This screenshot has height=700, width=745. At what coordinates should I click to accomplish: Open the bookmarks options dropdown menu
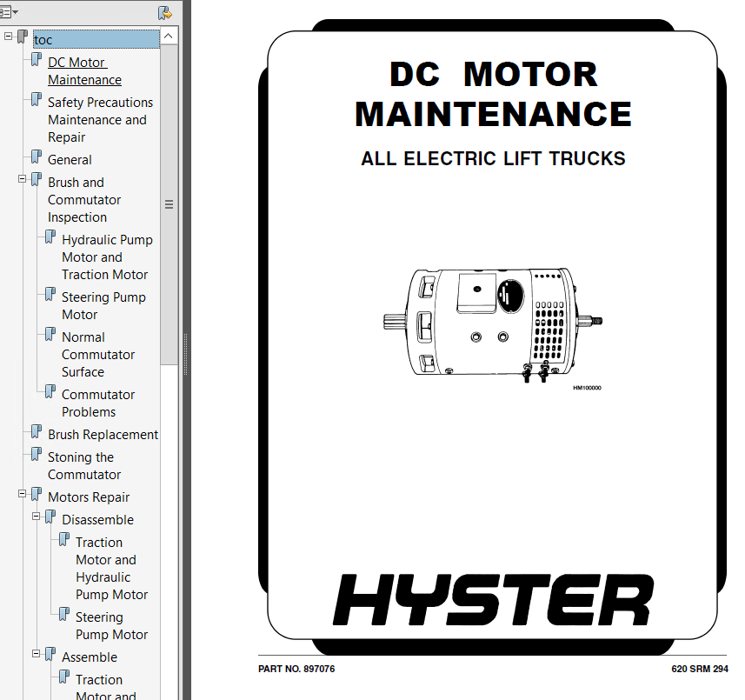coord(9,12)
